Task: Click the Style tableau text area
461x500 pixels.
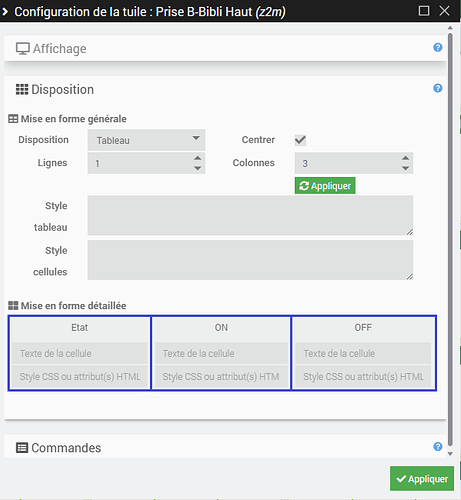Action: 250,215
